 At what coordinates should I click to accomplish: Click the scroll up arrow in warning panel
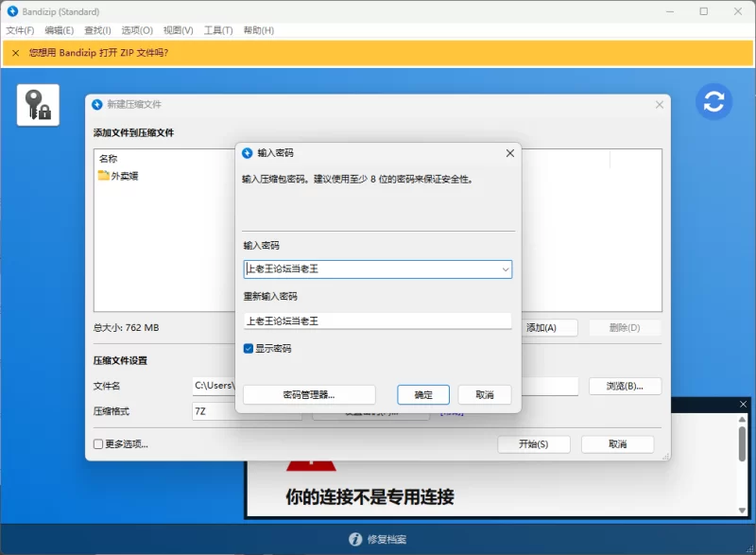point(743,420)
